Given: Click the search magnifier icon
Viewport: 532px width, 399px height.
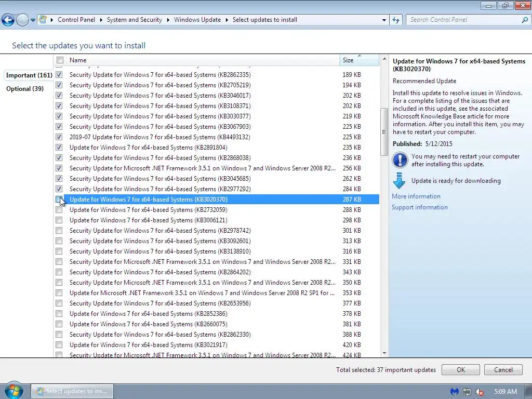Looking at the screenshot, I should pos(525,20).
